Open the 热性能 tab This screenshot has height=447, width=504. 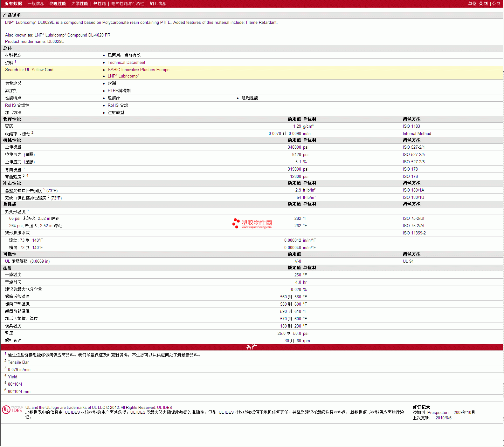point(100,3)
